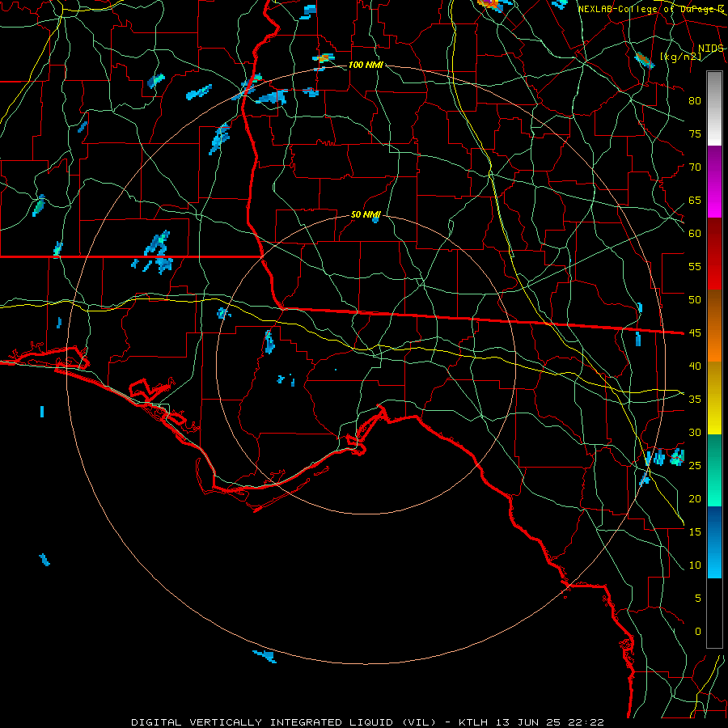Click the 5 value on the color scale

coord(698,598)
